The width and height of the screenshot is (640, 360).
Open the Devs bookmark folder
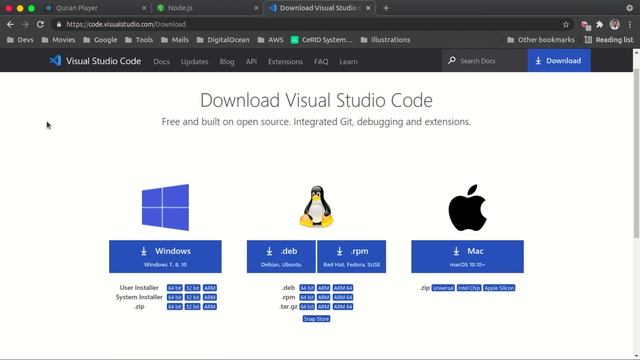[20, 40]
